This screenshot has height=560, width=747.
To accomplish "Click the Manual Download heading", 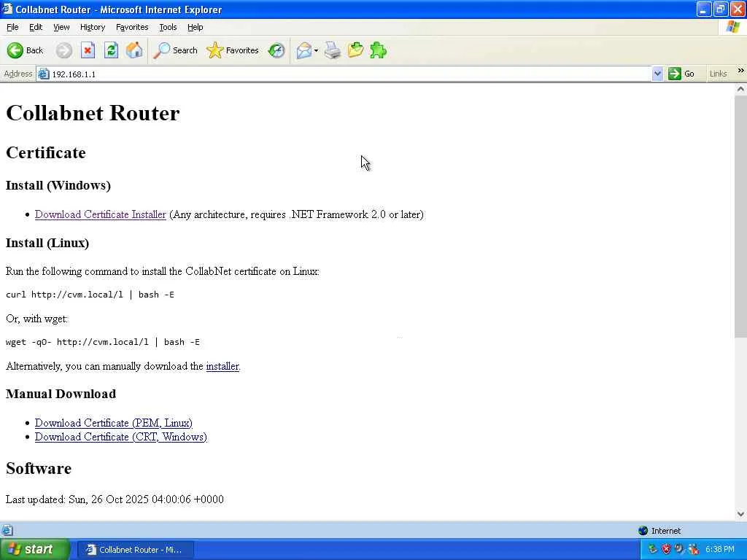I will (61, 394).
